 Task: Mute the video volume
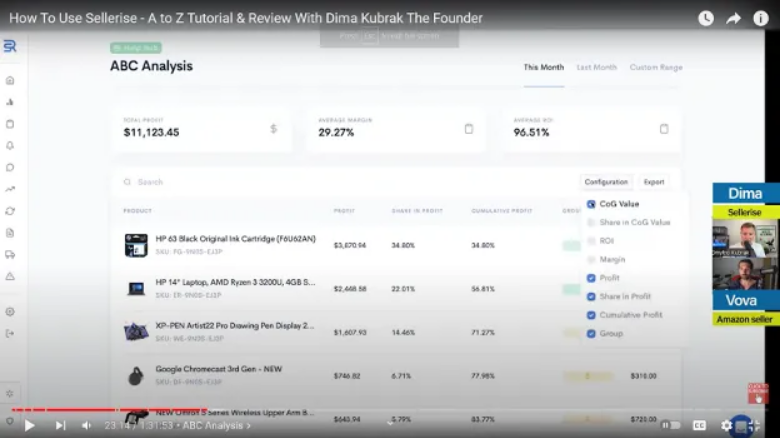(x=87, y=426)
